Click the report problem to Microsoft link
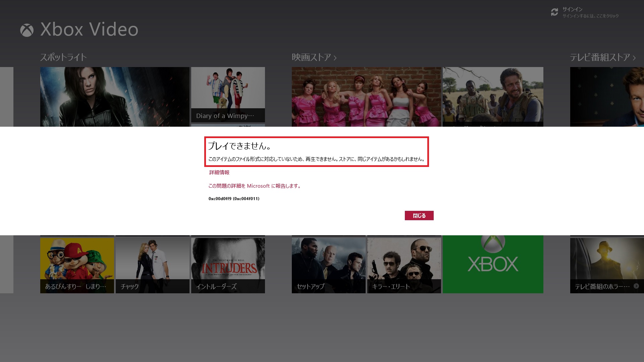This screenshot has width=644, height=362. point(255,186)
